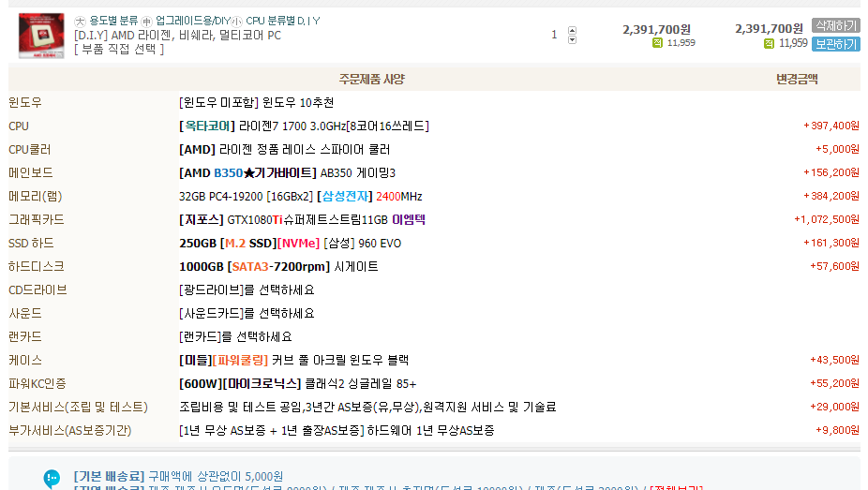Select the 1년 무상 AS보증 warranty text
The width and height of the screenshot is (868, 490).
(x=337, y=430)
